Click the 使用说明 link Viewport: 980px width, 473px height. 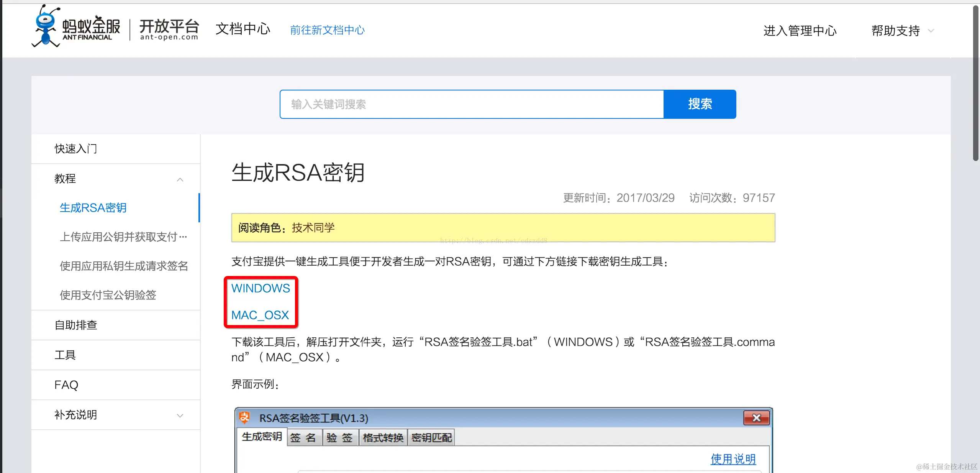point(733,459)
